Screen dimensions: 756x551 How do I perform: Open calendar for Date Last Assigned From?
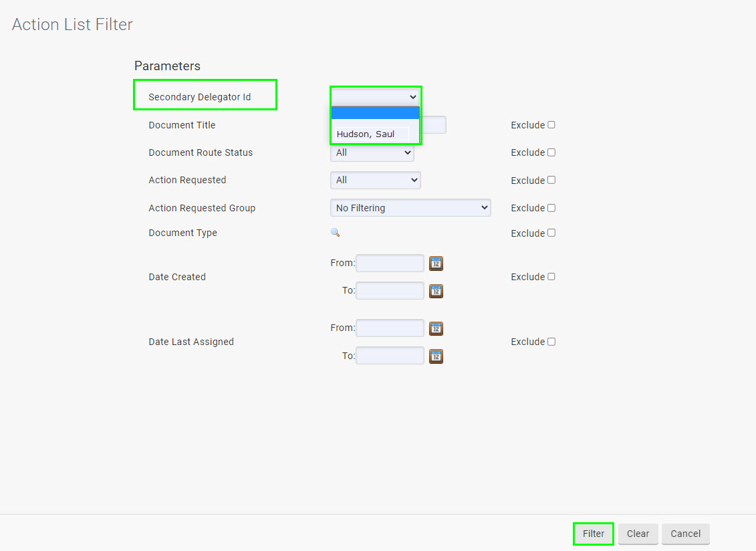click(436, 328)
